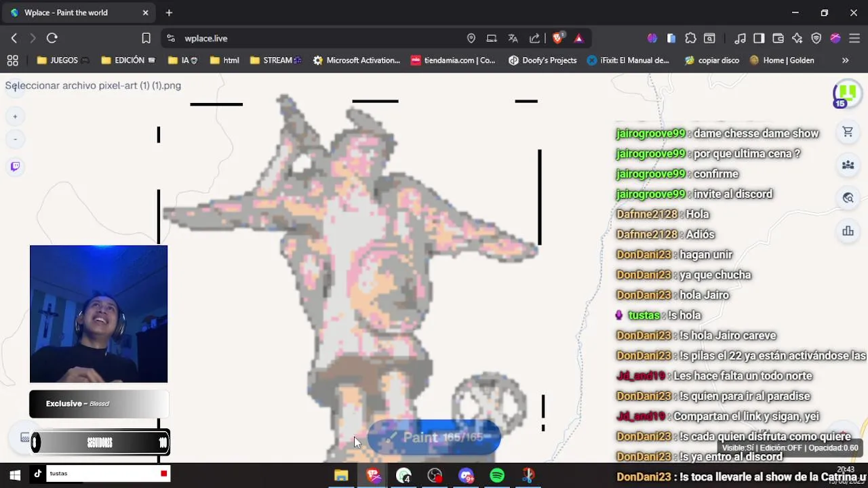Click the Brave Rewards triangle icon
This screenshot has width=868, height=488.
(578, 39)
